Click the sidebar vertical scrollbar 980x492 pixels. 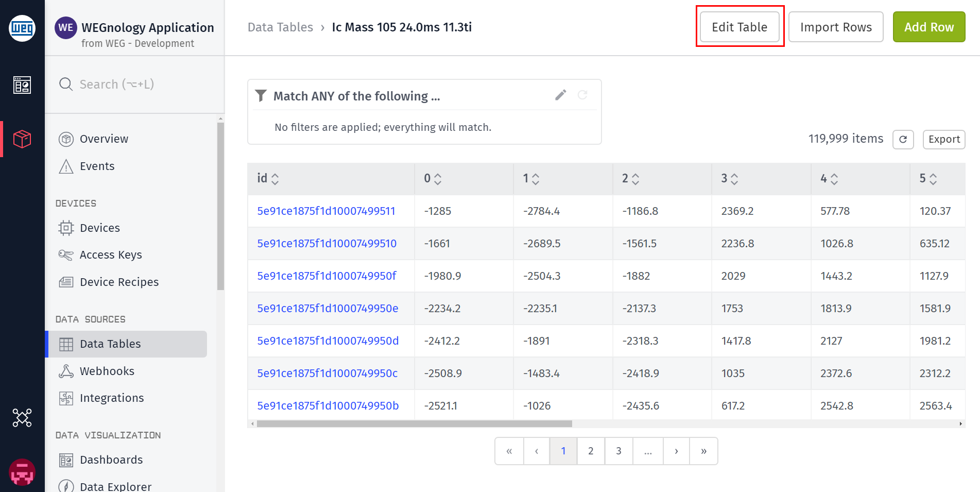pyautogui.click(x=220, y=206)
